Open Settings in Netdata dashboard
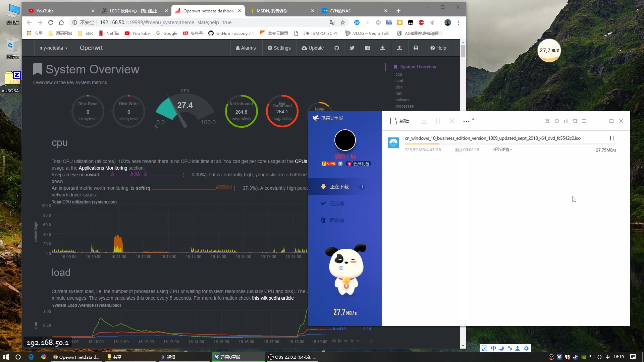This screenshot has height=362, width=644. tap(279, 48)
